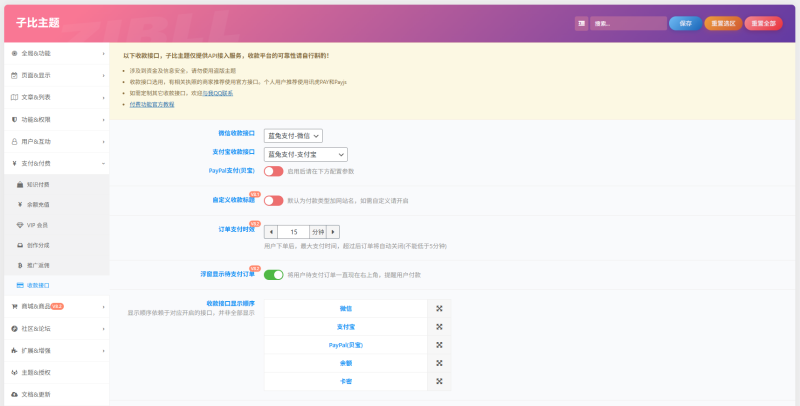Expand 商城&商品 using its chevron
This screenshot has height=406, width=800.
(x=103, y=307)
